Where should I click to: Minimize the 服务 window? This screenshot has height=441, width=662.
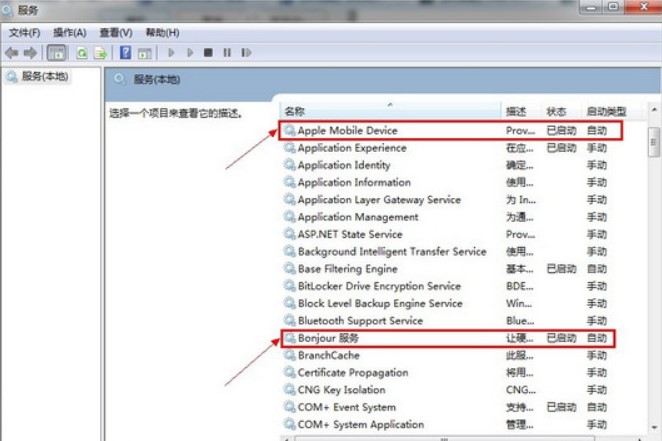[591, 7]
